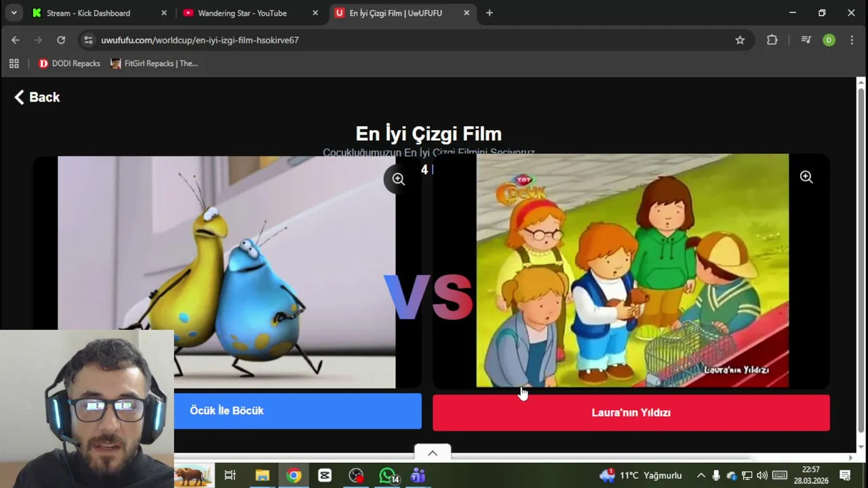The height and width of the screenshot is (488, 868).
Task: Show hidden system tray icons
Action: point(701,476)
